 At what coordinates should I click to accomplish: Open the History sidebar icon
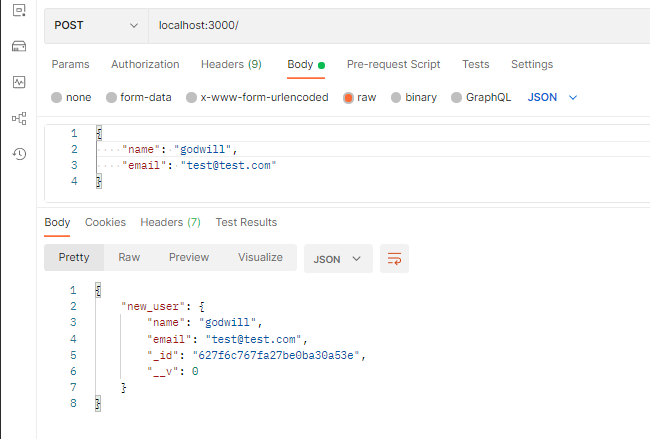(19, 154)
